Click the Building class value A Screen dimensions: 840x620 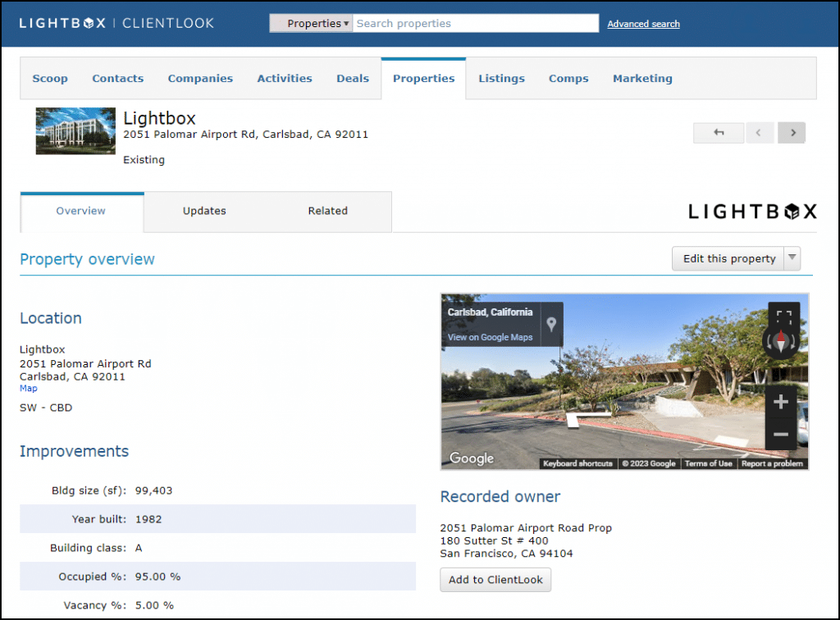pos(139,548)
